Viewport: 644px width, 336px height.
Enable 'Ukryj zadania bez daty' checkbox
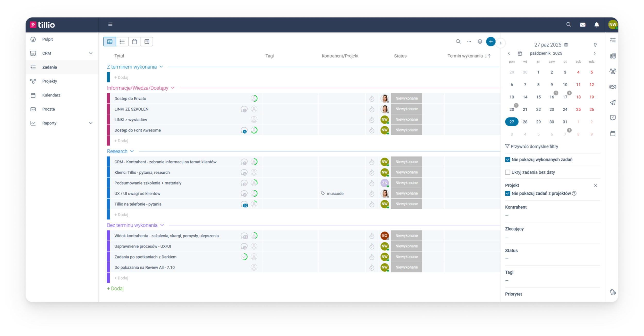[507, 172]
